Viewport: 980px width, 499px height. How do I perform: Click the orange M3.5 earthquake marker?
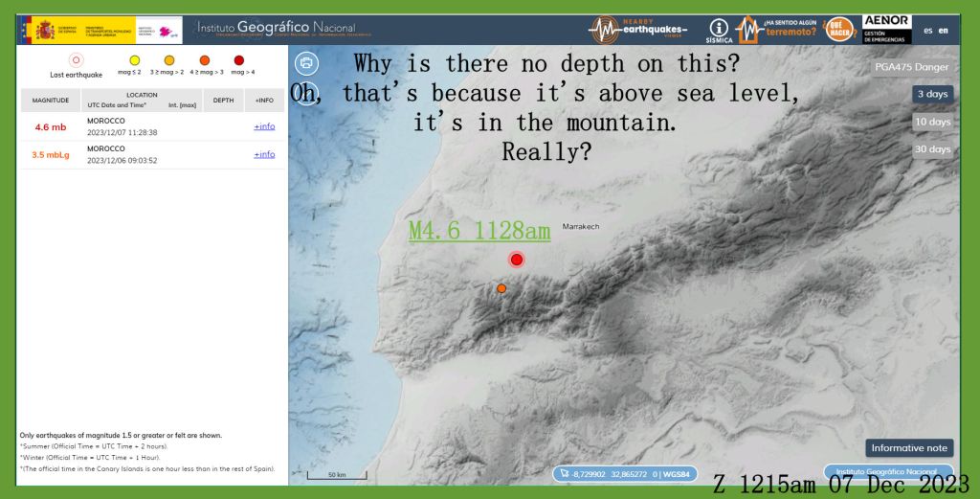tap(501, 287)
